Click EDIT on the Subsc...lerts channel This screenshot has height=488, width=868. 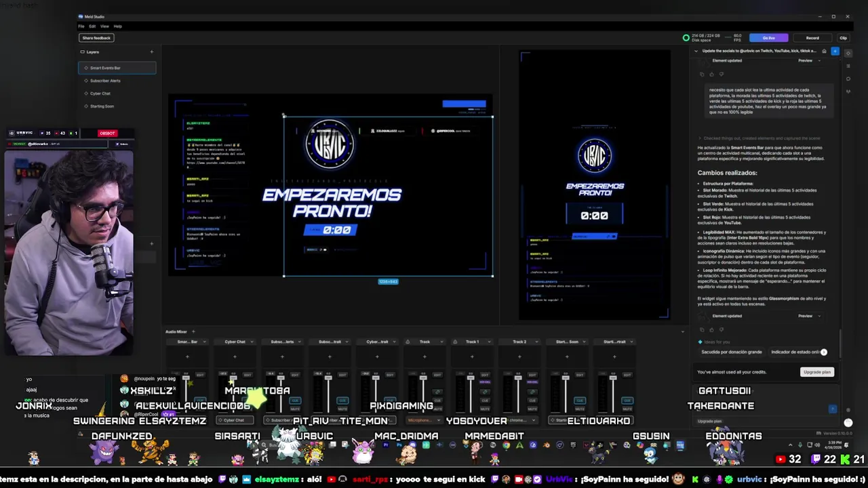coord(295,375)
